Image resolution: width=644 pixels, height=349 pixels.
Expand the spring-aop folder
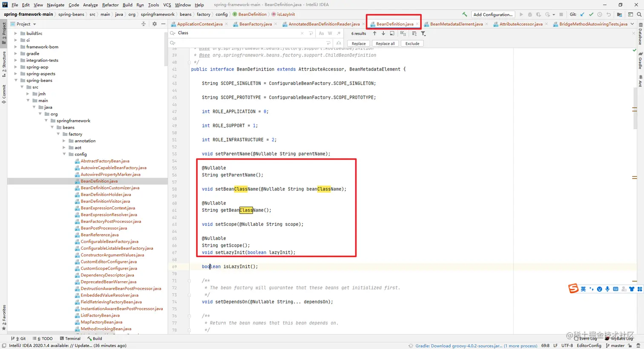coord(16,67)
